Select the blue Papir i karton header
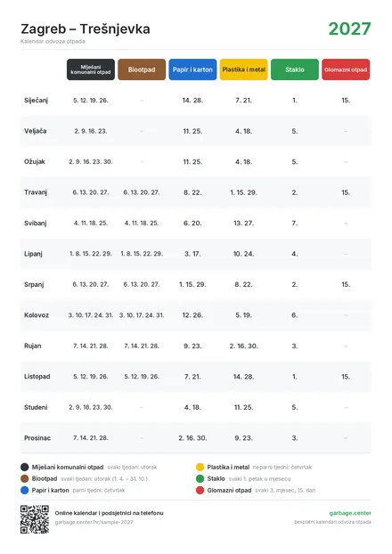392x554 pixels. [192, 69]
